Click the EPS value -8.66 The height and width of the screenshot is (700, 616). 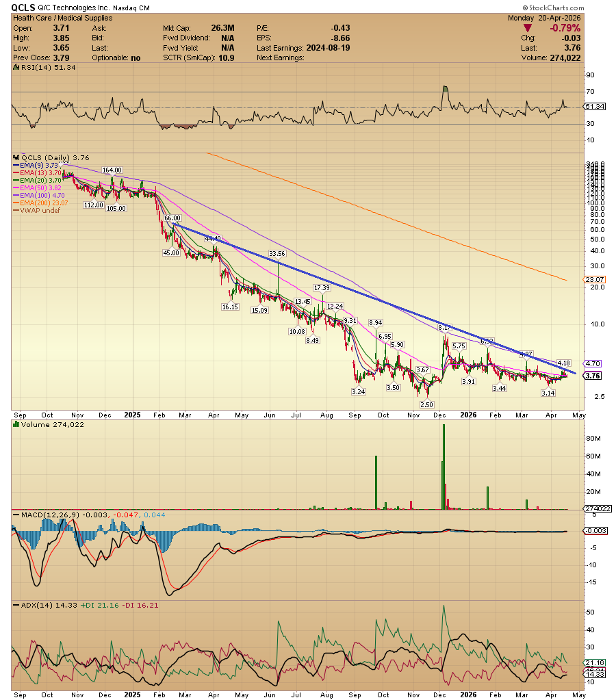point(341,38)
